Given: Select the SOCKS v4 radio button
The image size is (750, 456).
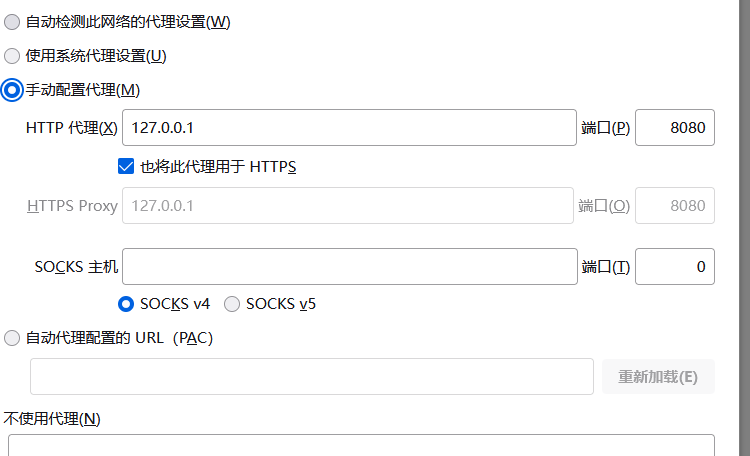Looking at the screenshot, I should 127,304.
